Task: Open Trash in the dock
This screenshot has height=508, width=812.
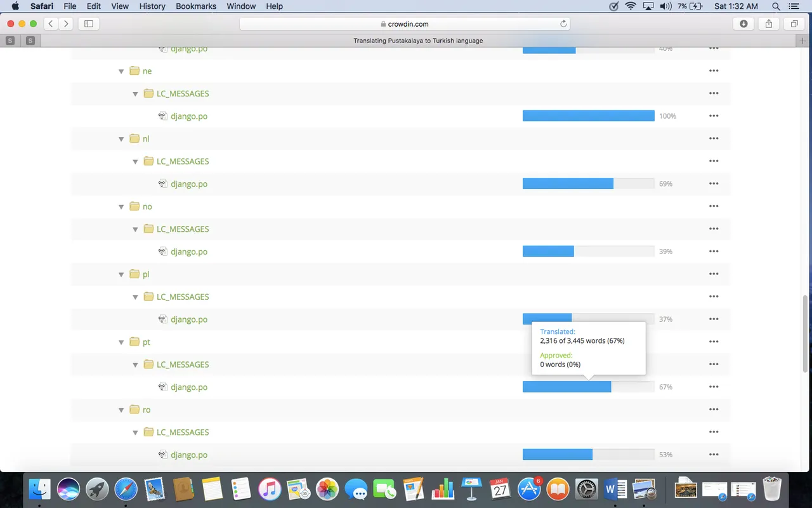Action: click(772, 489)
